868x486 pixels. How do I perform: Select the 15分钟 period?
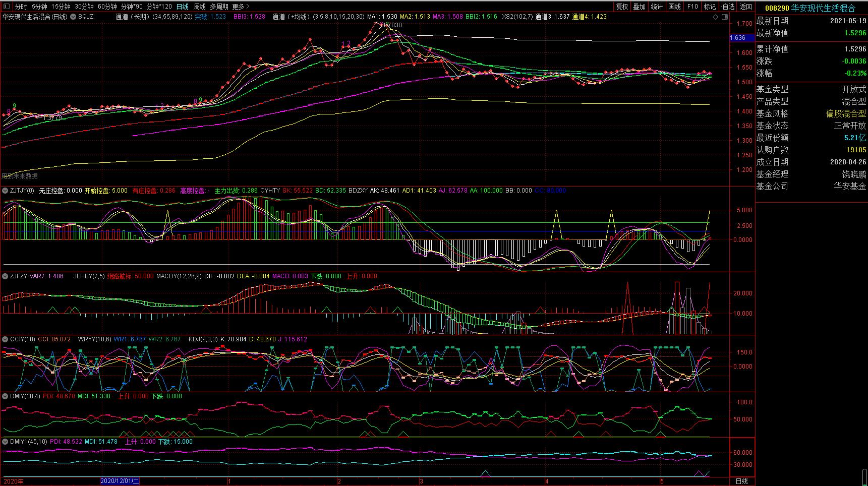[x=61, y=7]
